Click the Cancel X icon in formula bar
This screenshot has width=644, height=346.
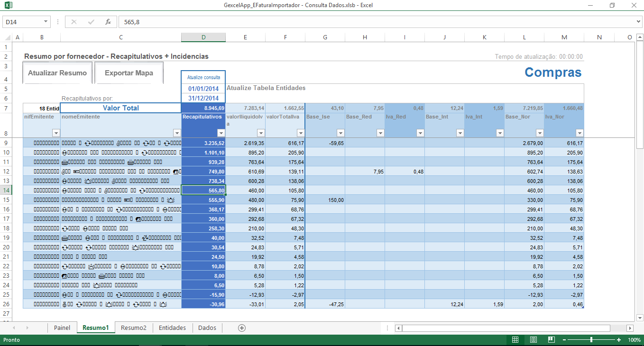74,22
